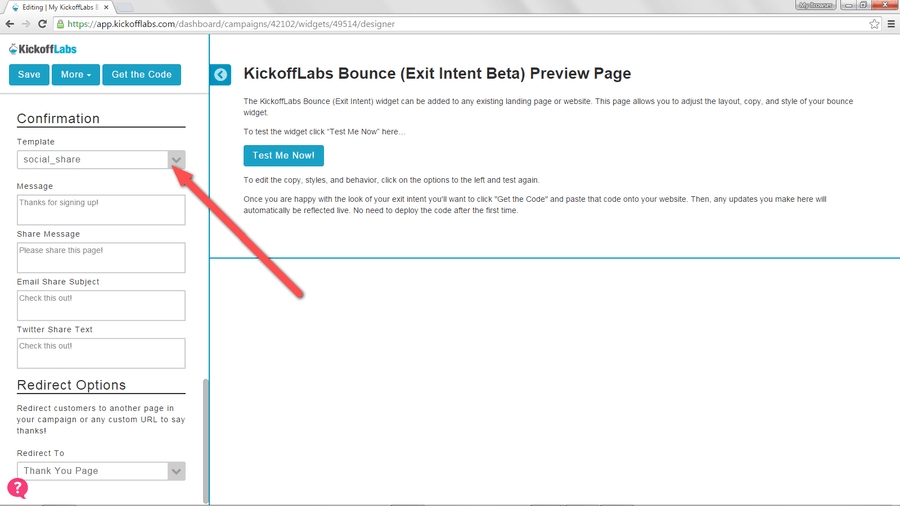
Task: Bookmark the page with the star icon
Action: [x=874, y=24]
